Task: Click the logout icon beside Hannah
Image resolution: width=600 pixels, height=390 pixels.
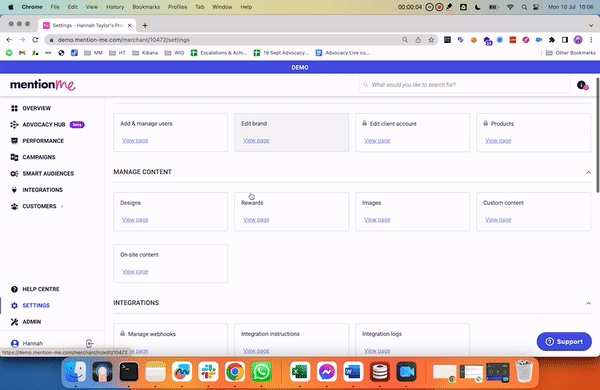Action: click(90, 343)
